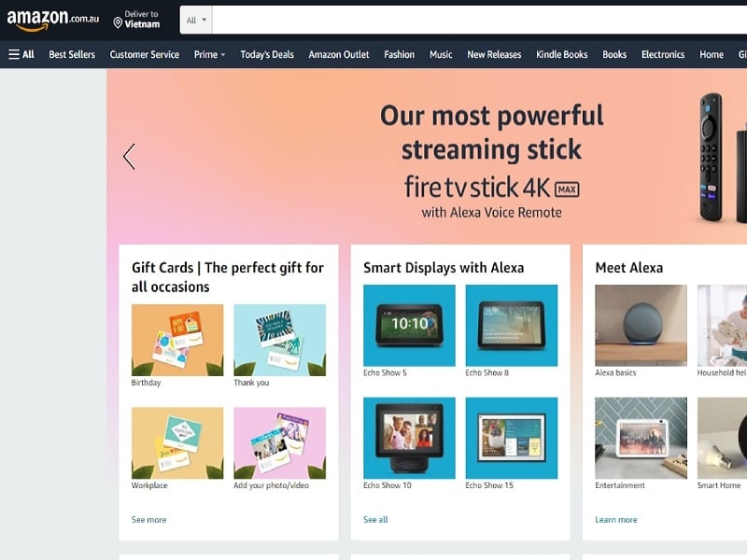Click the Fire TV Stick 4K Max banner
Screen dimensions: 747x560
point(492,157)
